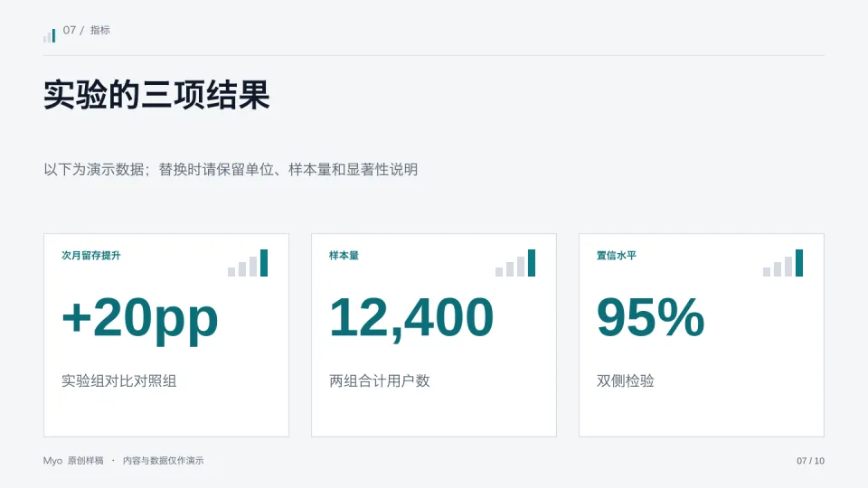The image size is (868, 488).
Task: Click the section label 07 / 指标
Action: 87,30
